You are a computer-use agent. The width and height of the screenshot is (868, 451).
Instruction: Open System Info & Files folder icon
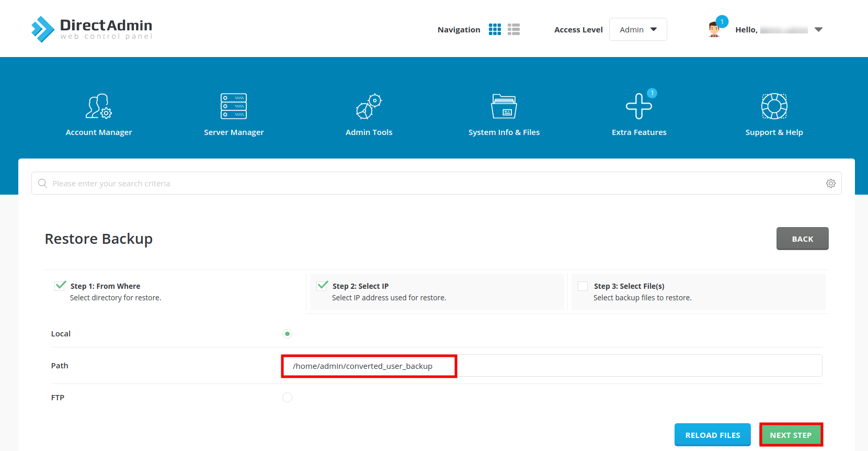coord(504,106)
